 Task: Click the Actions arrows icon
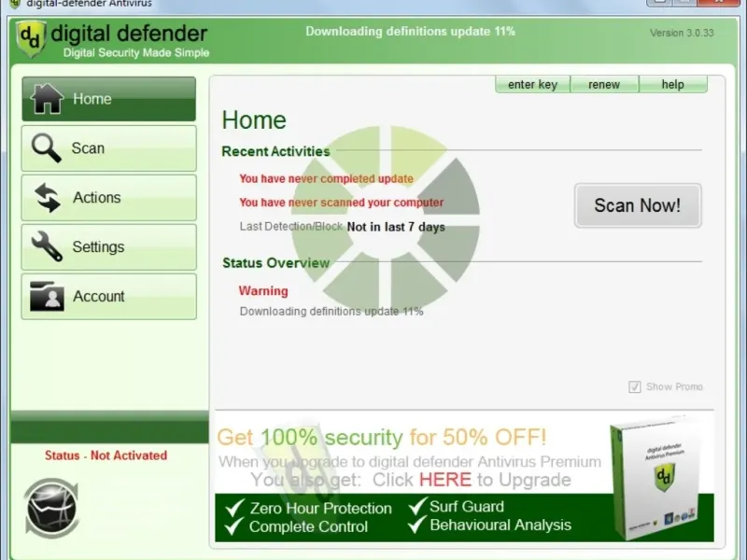[48, 198]
